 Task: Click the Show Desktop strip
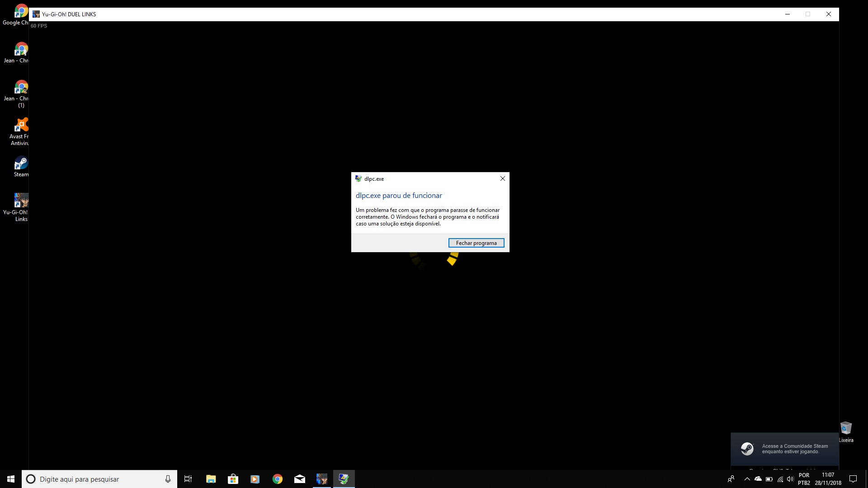866,479
